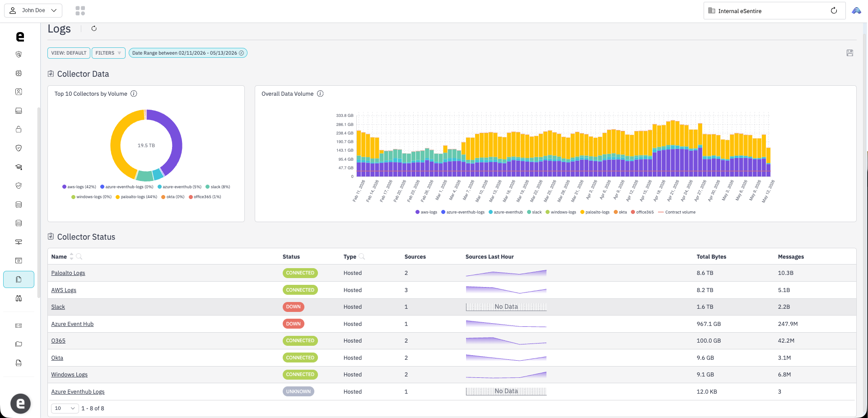Open the AWS Logs collector link

click(x=64, y=290)
